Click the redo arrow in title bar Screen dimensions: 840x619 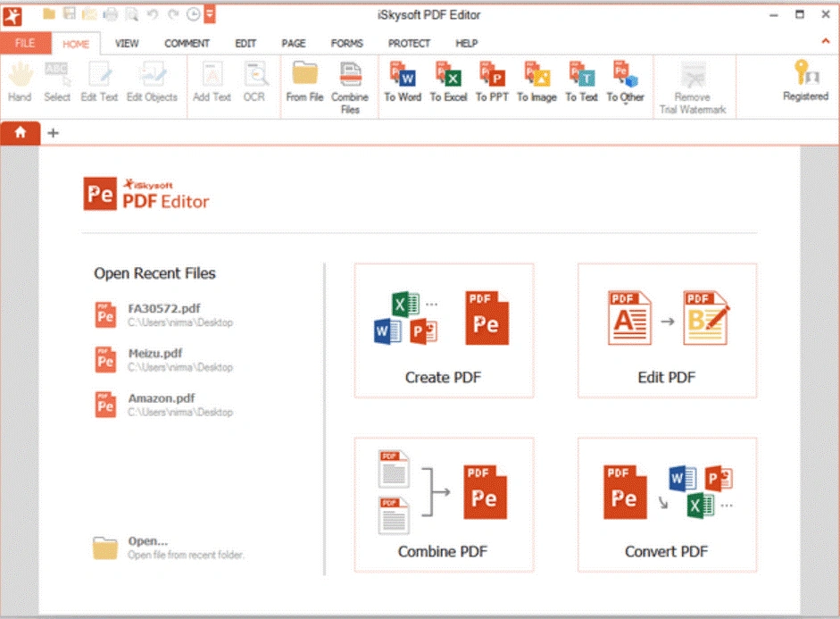[173, 14]
